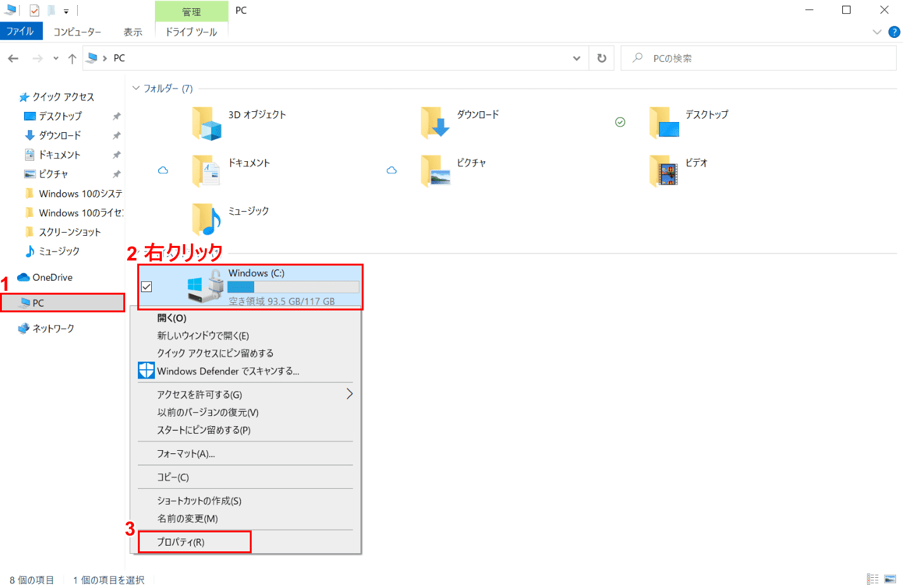Viewport: 903px width, 588px height.
Task: Go up one folder level with the up arrow
Action: click(72, 58)
